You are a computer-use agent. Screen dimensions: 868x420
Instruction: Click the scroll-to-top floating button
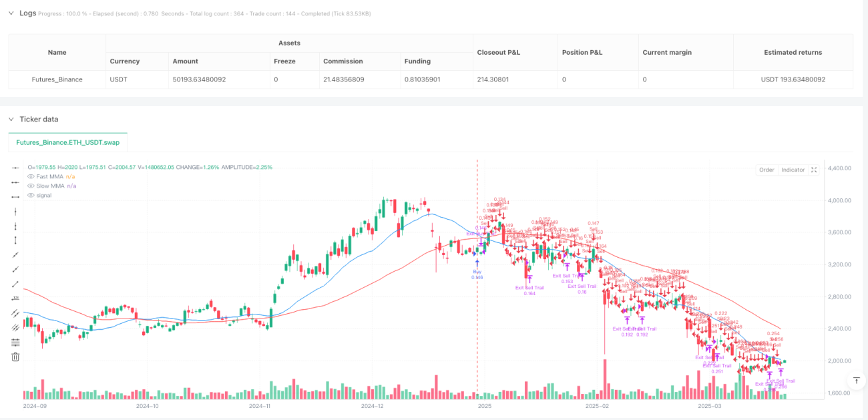coord(856,380)
